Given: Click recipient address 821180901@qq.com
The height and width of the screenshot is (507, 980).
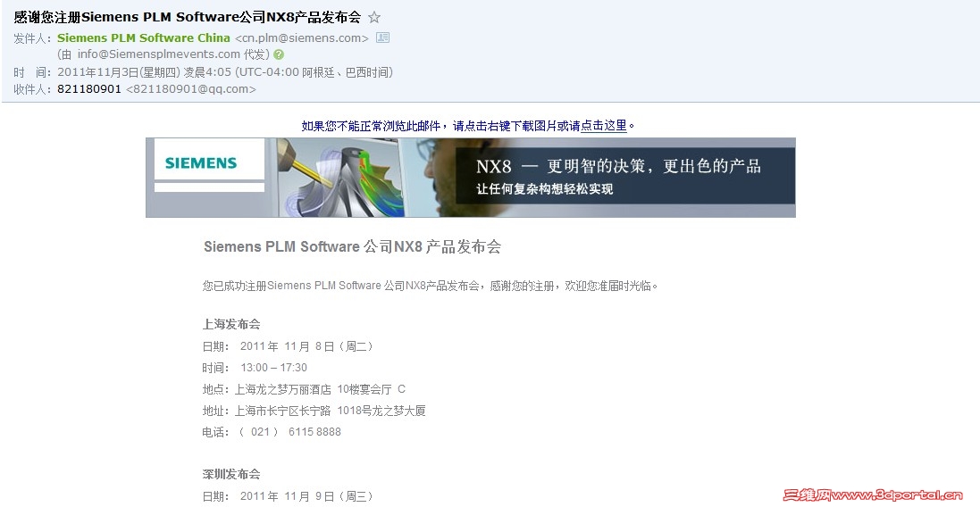Looking at the screenshot, I should [191, 88].
